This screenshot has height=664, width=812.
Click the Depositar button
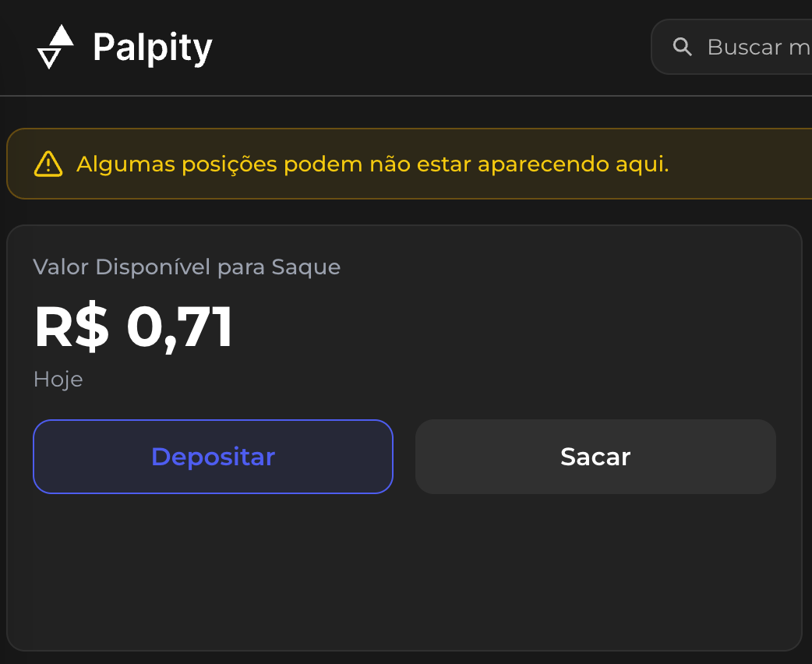(213, 457)
